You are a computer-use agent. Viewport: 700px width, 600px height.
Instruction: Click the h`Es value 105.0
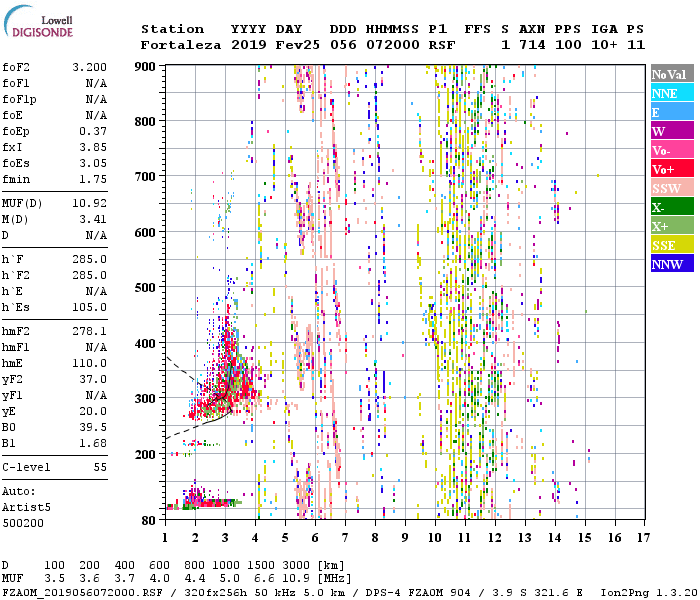(x=89, y=308)
